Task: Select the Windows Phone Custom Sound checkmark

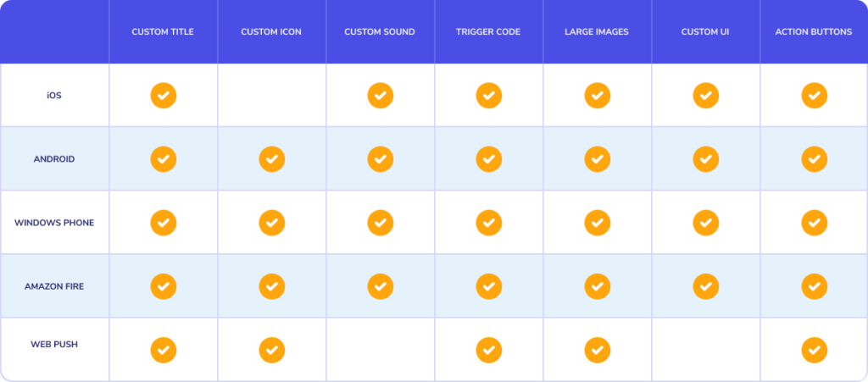Action: coord(381,223)
